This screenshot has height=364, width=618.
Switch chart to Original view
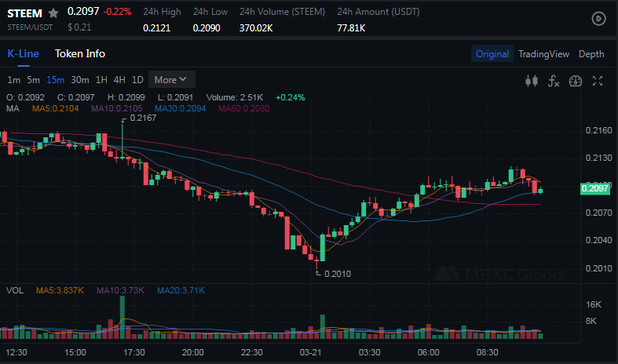pyautogui.click(x=492, y=54)
